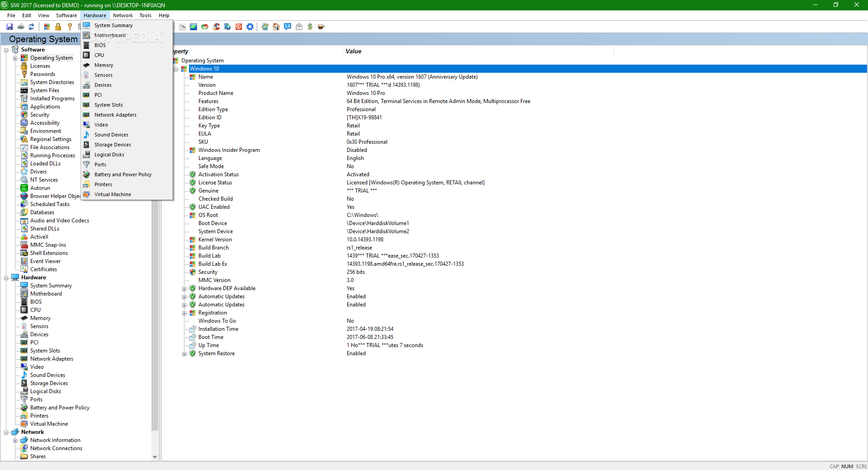The width and height of the screenshot is (868, 470).
Task: Open the File menu
Action: [11, 15]
